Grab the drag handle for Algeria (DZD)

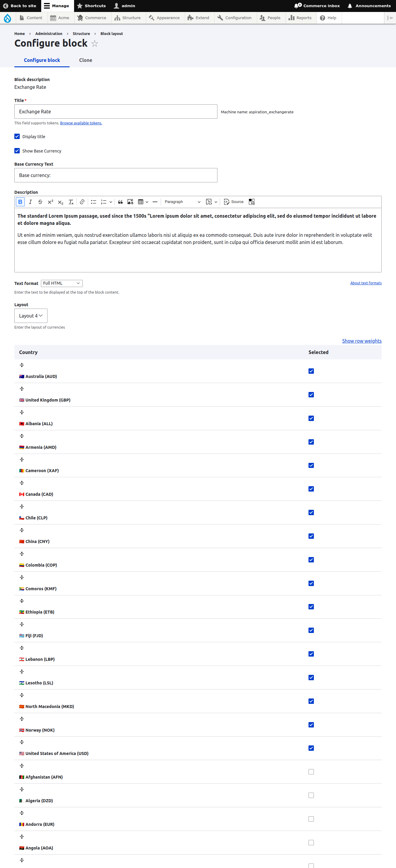tap(22, 789)
